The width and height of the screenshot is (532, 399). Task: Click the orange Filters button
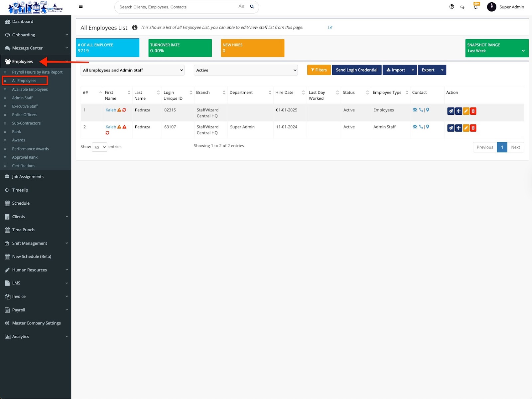click(319, 70)
